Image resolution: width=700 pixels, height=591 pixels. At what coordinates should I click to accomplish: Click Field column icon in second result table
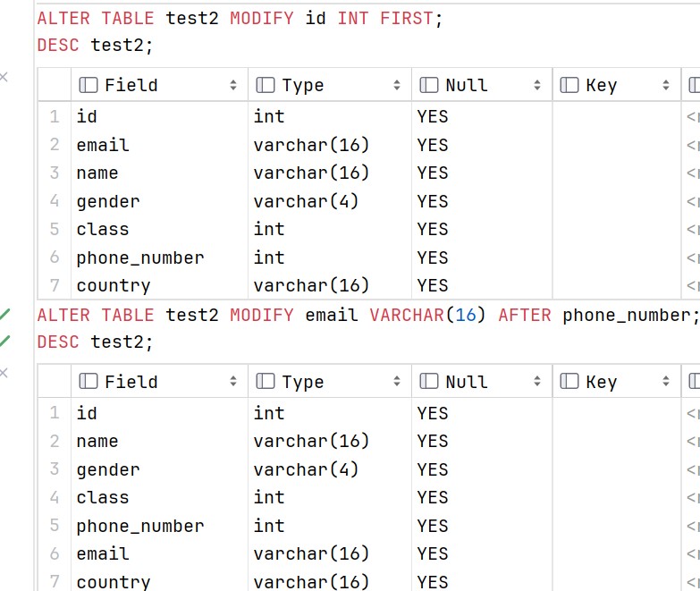pyautogui.click(x=88, y=381)
